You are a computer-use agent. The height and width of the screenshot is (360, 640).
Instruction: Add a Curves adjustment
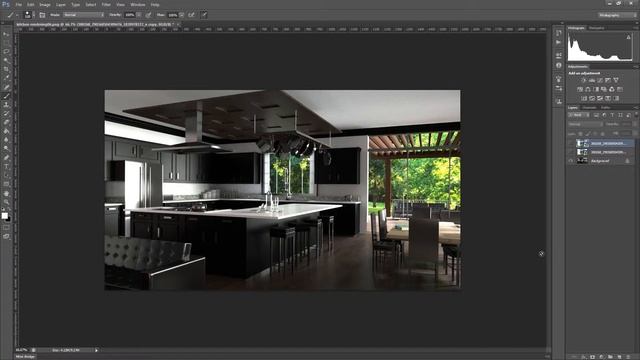pos(600,80)
